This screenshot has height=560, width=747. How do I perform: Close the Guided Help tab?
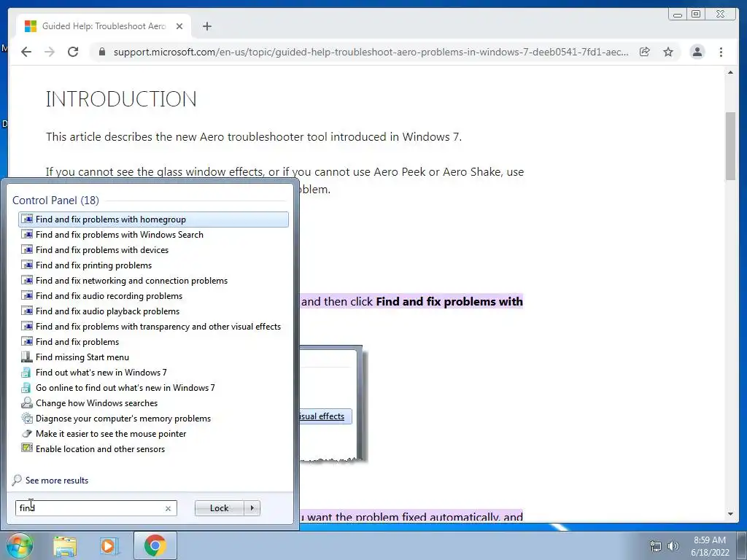pos(179,26)
